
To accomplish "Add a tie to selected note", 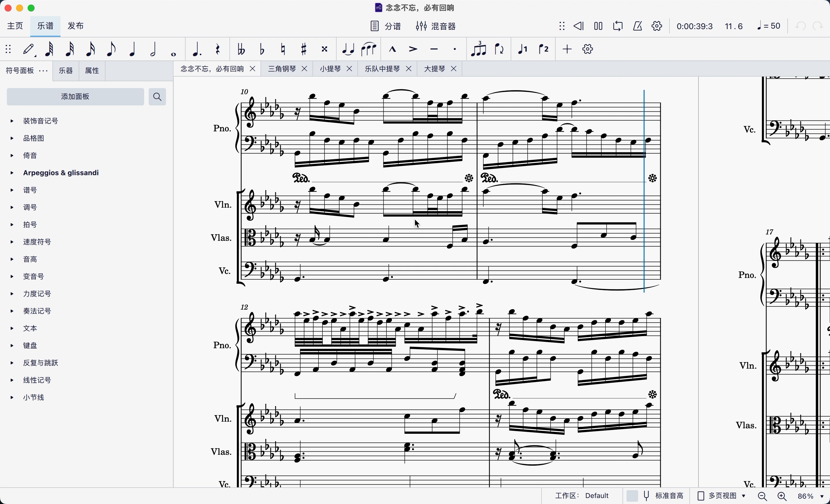I will tap(348, 49).
